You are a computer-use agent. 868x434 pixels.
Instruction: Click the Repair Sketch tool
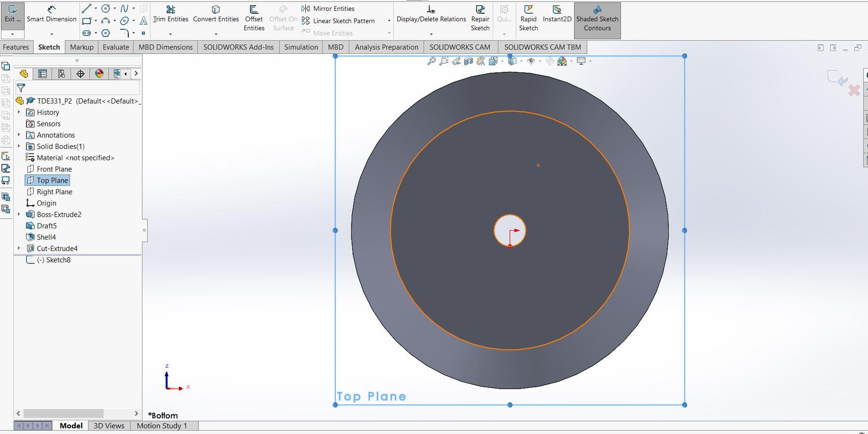pos(480,18)
